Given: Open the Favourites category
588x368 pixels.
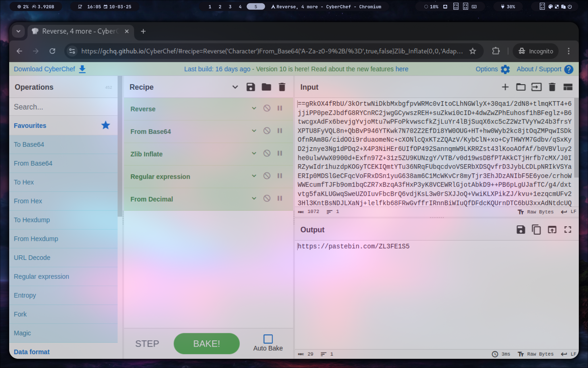Looking at the screenshot, I should [x=63, y=126].
